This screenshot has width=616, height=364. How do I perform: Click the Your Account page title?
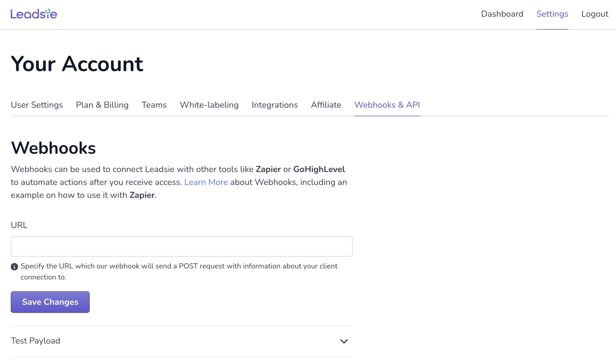77,64
